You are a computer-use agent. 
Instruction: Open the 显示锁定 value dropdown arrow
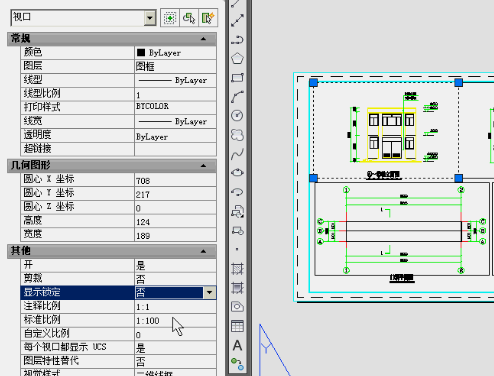[x=209, y=293]
